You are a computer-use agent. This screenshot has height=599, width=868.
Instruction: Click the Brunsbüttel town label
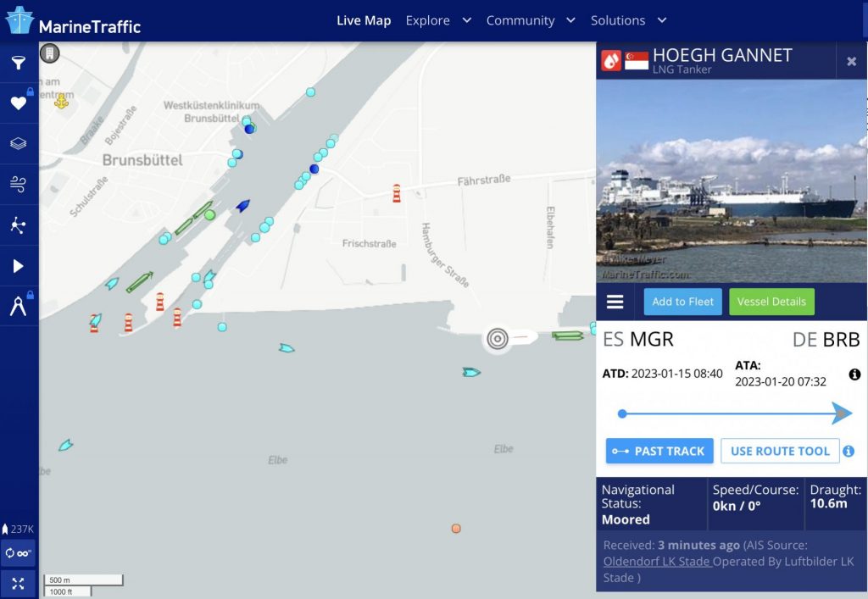(x=142, y=160)
